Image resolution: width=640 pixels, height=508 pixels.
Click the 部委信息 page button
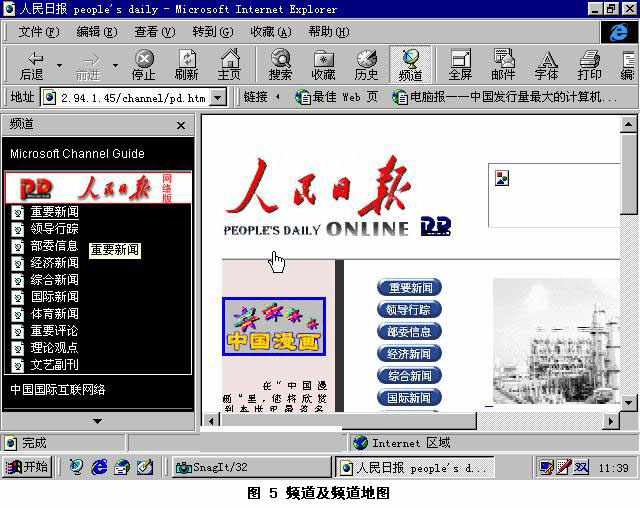click(409, 332)
